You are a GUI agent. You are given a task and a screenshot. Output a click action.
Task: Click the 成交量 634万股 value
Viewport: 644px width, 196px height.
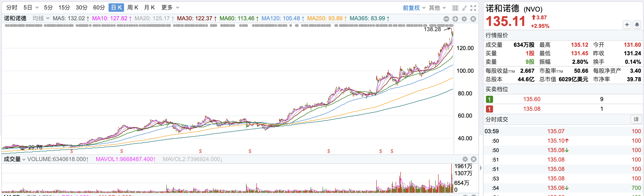(524, 45)
